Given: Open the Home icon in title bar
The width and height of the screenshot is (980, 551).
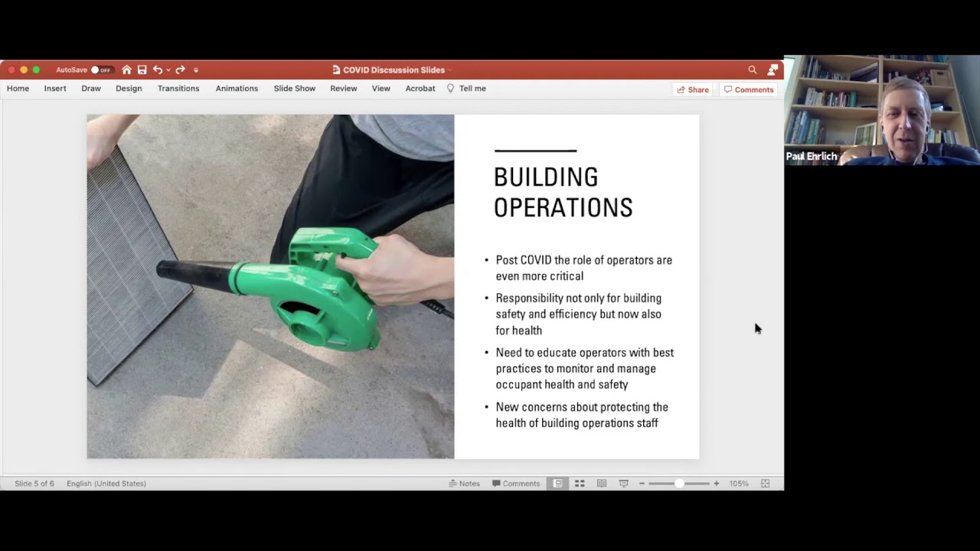Looking at the screenshot, I should click(x=127, y=70).
